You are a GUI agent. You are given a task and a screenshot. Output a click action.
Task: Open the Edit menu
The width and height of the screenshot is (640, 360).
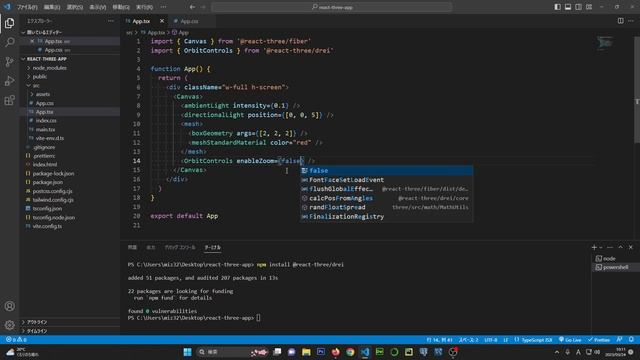[x=51, y=7]
